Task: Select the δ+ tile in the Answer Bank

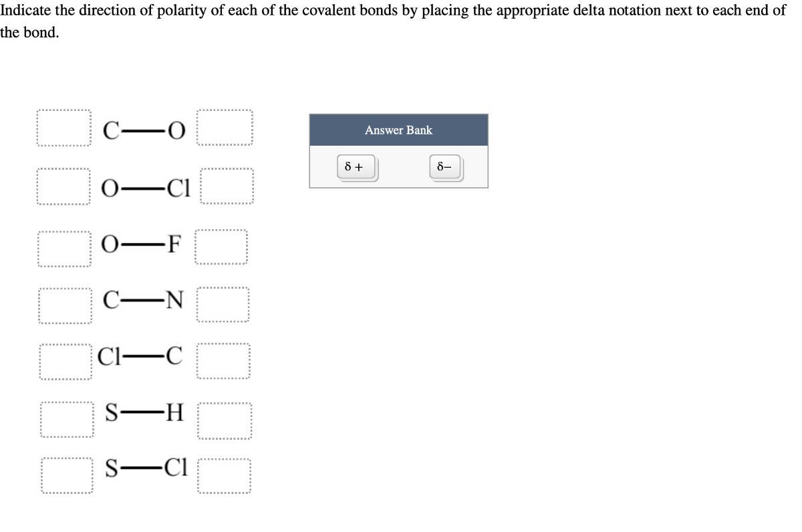Action: 355,166
